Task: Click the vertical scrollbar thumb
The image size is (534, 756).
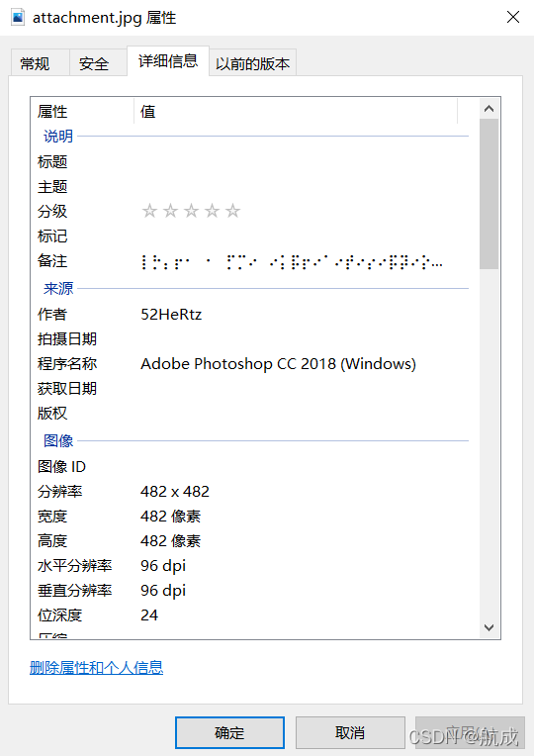Action: point(489,194)
